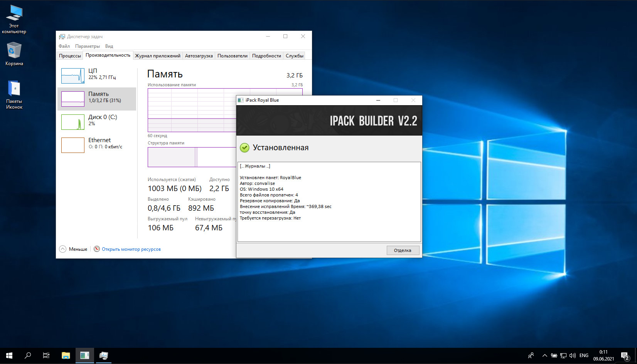
Task: Click 'Требуется перезагрузка: Нет' log line
Action: [270, 218]
